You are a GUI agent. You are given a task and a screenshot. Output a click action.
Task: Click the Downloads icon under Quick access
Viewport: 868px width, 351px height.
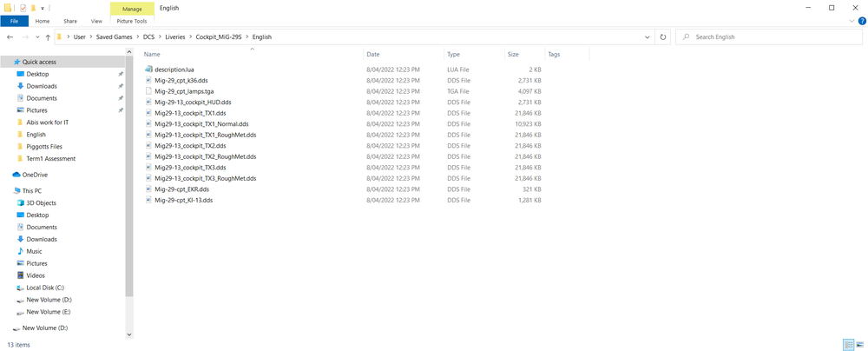click(21, 86)
